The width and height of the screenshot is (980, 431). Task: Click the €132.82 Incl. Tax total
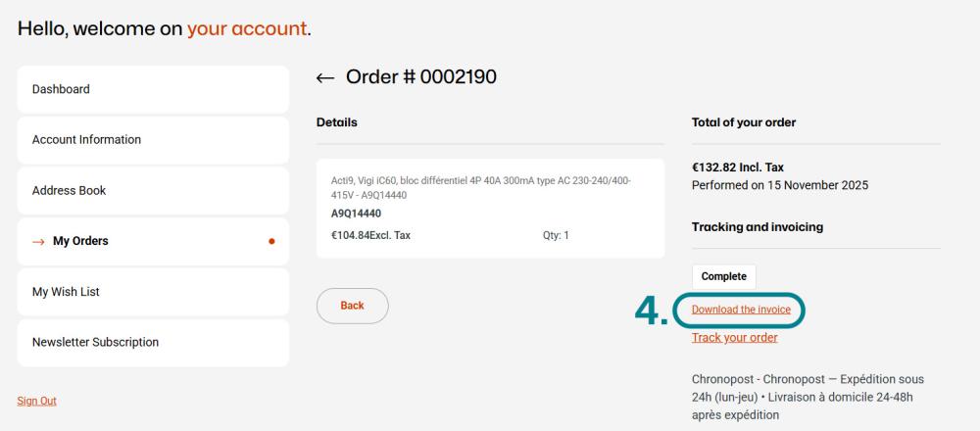point(737,168)
